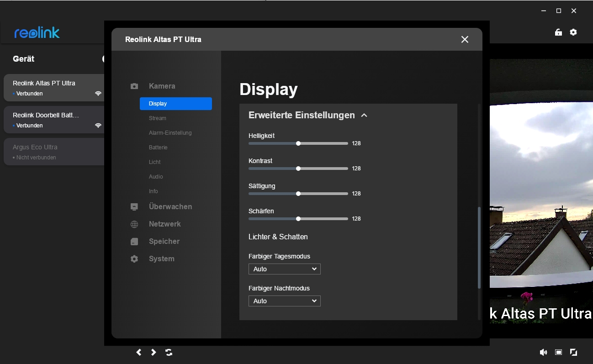Screen dimensions: 593x364
Task: Open the Stream settings tab
Action: pos(158,118)
